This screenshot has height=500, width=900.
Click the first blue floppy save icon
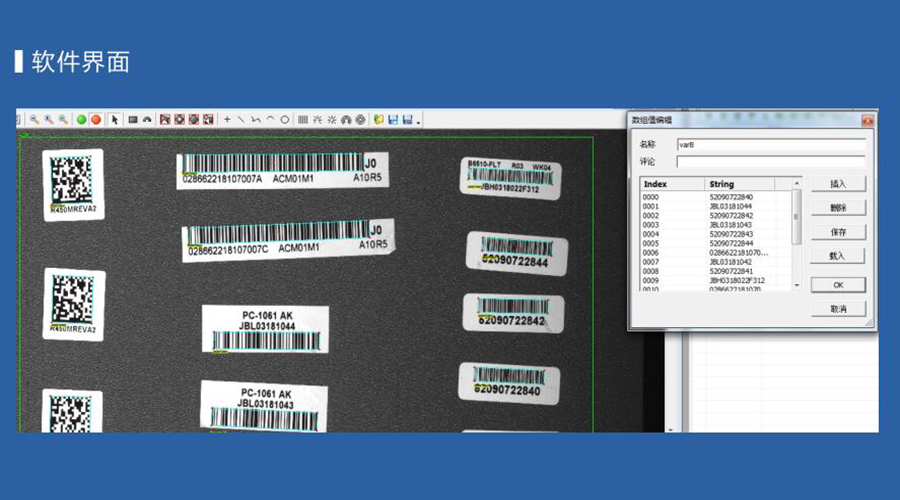tap(393, 119)
